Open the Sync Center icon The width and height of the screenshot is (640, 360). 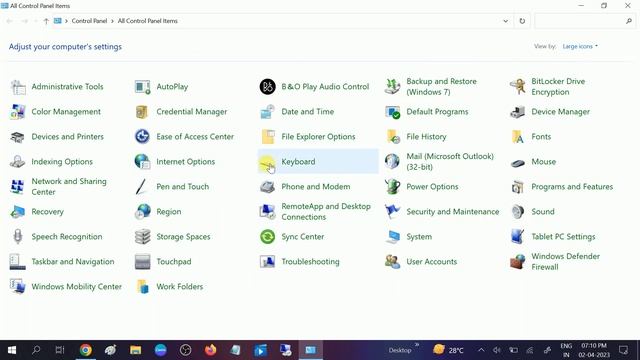(267, 237)
